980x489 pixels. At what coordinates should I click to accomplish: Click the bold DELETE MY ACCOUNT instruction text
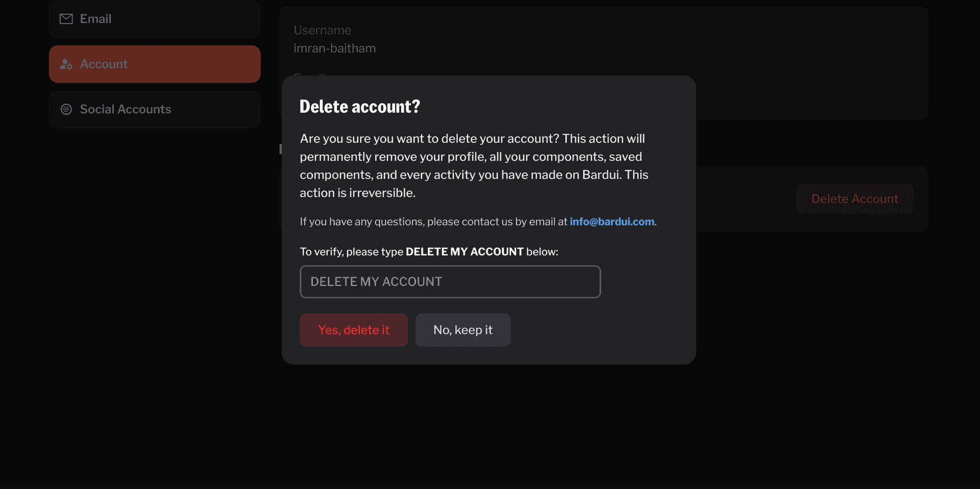pyautogui.click(x=464, y=252)
